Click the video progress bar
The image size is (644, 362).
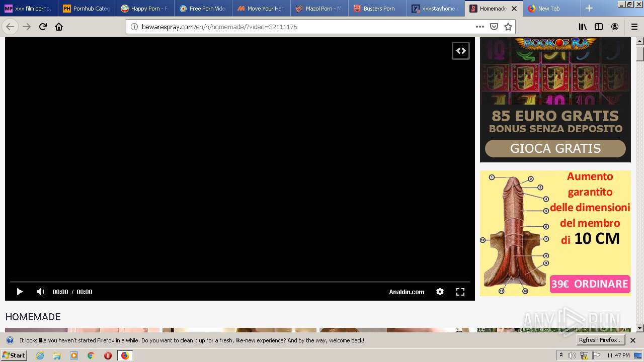[240, 282]
